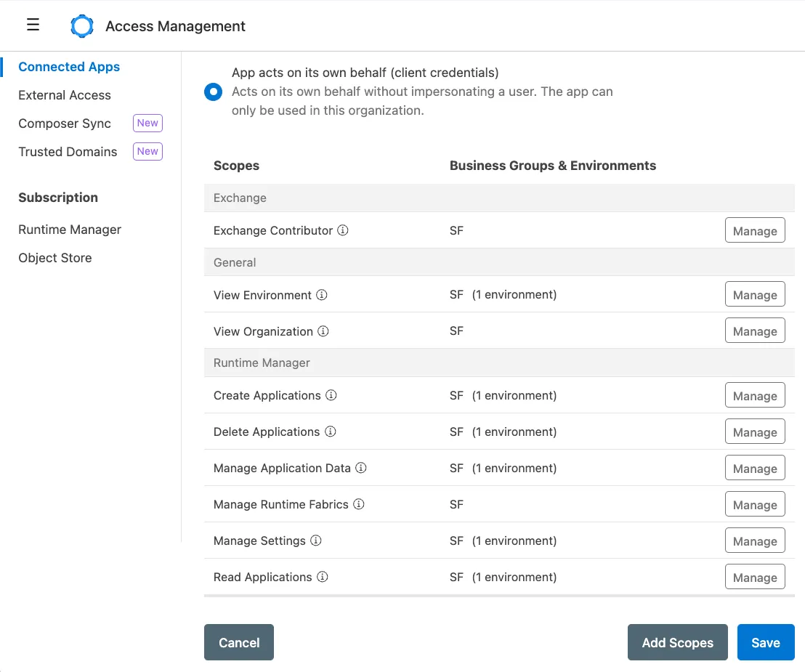
Task: Click the General group header row
Action: [499, 262]
